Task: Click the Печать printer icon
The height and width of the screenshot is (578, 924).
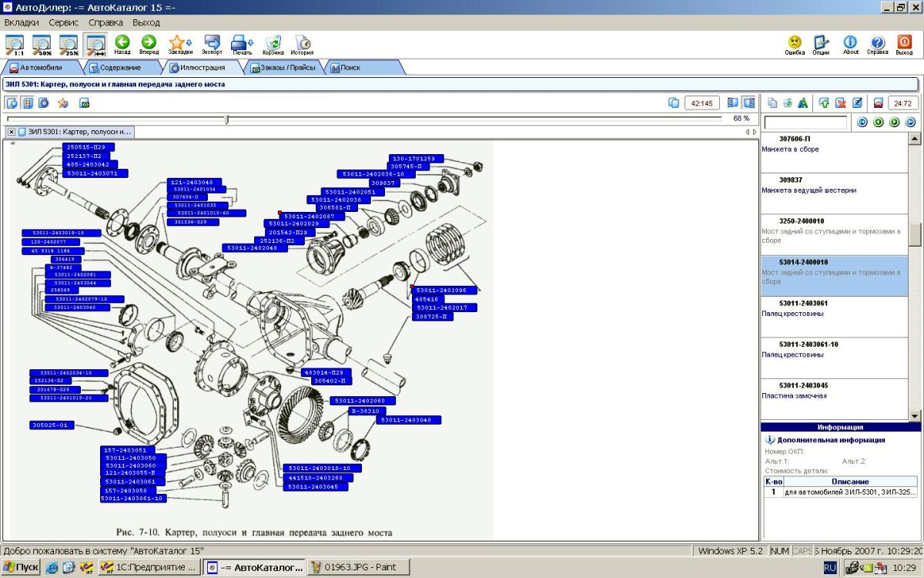Action: [240, 43]
